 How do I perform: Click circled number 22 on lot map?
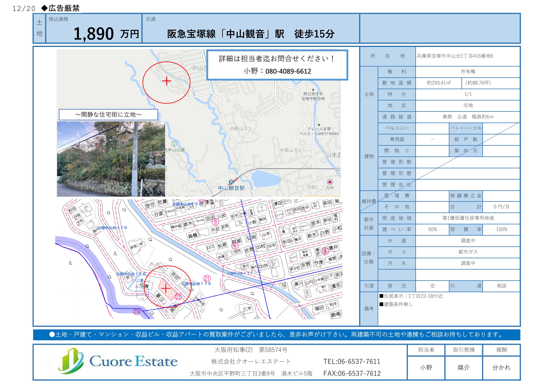click(178, 297)
